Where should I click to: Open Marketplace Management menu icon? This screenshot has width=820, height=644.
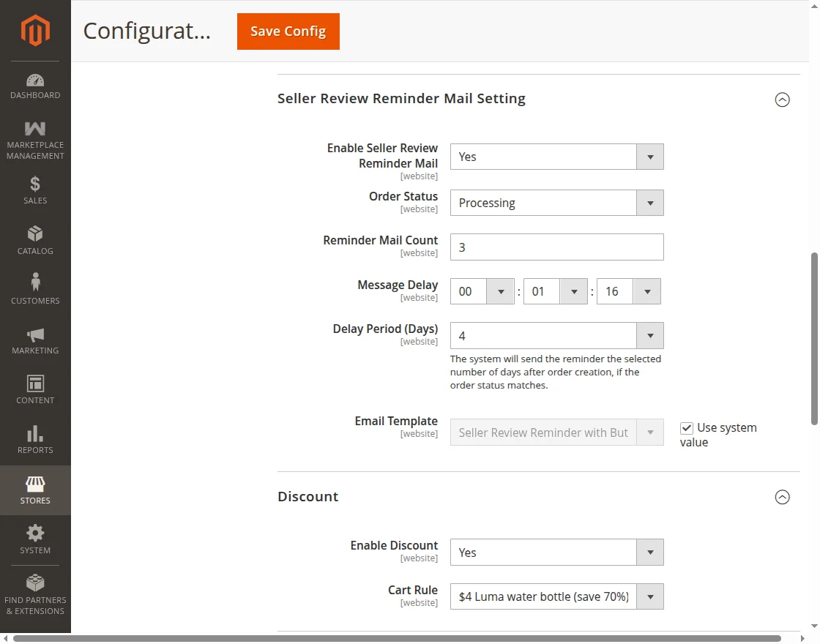(x=35, y=130)
